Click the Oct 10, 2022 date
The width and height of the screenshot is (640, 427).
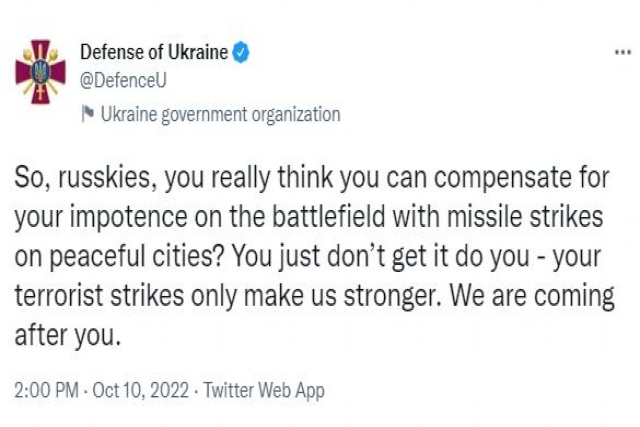pyautogui.click(x=141, y=390)
